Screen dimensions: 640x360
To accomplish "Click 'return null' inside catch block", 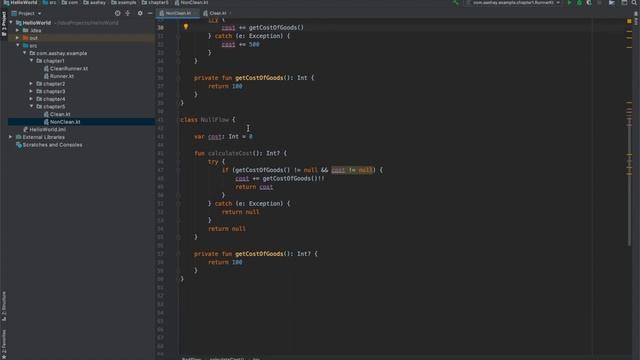I will click(x=240, y=212).
